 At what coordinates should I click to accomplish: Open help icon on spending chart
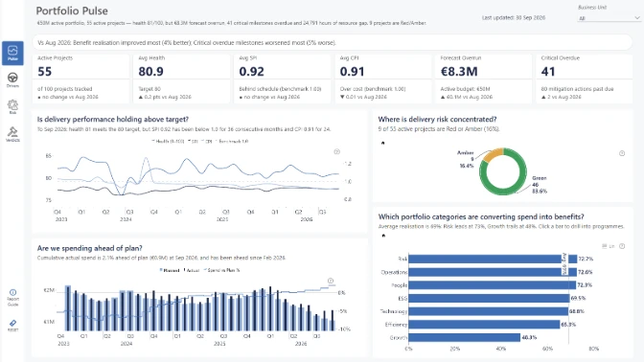331,281
